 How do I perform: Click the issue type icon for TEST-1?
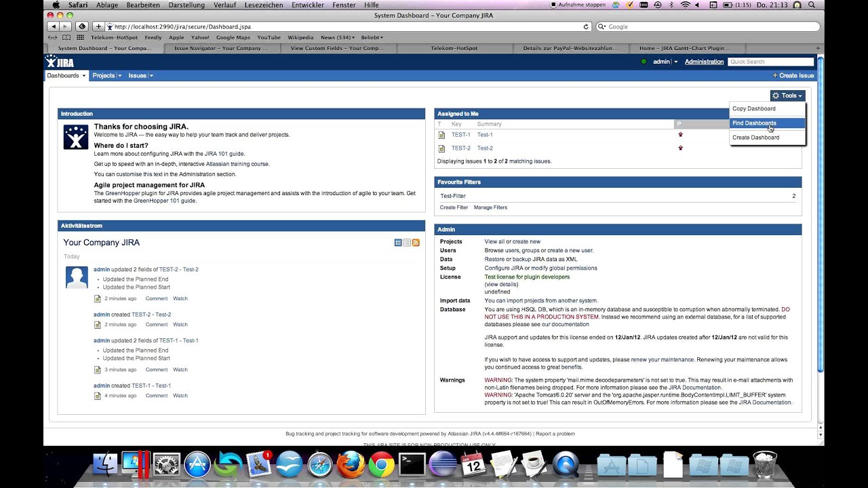coord(441,135)
